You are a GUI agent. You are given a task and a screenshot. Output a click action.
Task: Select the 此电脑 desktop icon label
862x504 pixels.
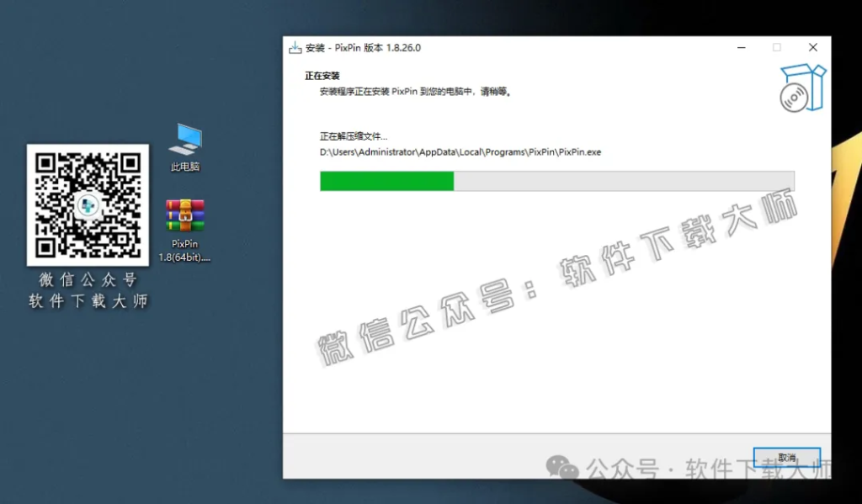pos(184,167)
